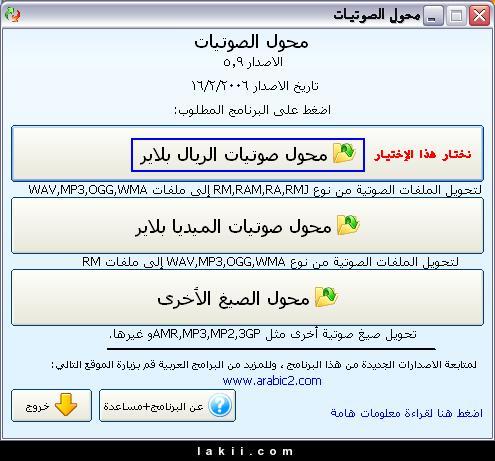Close the audio converter window
495x461 pixels.
[x=479, y=15]
